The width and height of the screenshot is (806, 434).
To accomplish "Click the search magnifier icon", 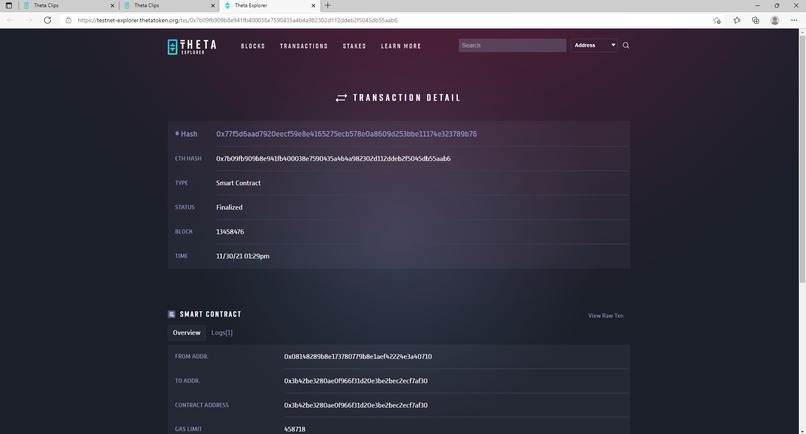I will tap(626, 45).
